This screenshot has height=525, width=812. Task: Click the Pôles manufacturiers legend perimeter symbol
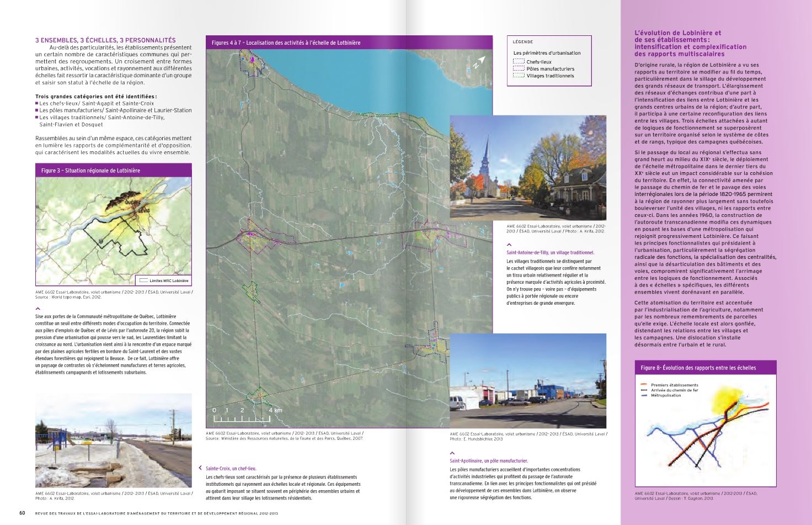pyautogui.click(x=519, y=69)
